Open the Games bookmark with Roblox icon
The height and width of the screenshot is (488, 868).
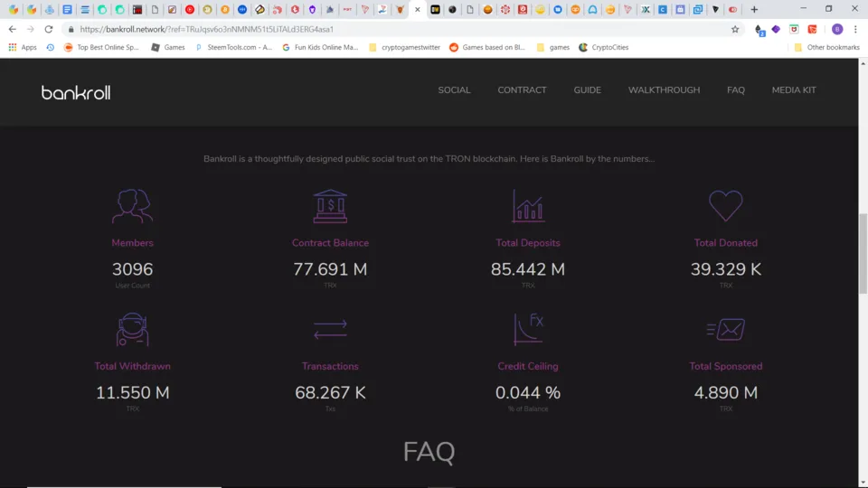pyautogui.click(x=168, y=48)
